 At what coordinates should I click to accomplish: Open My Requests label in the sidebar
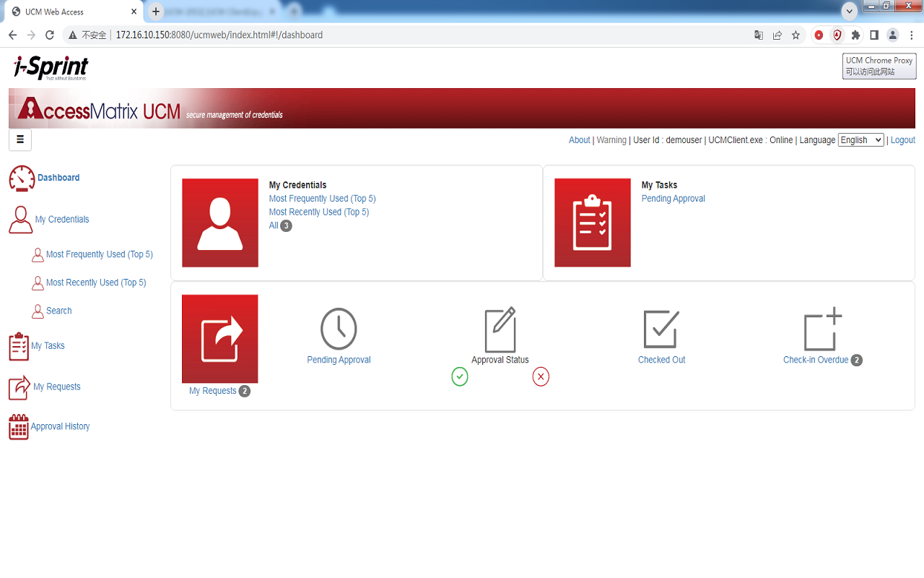coord(57,387)
